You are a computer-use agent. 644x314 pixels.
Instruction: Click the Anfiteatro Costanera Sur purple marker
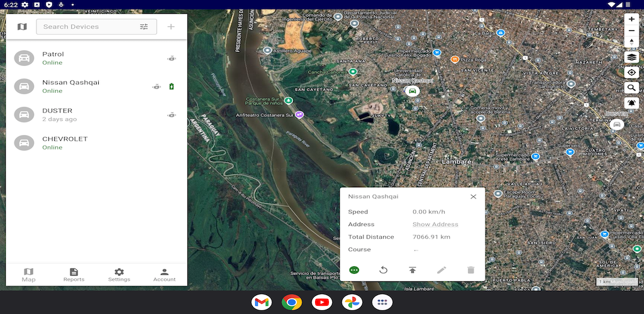click(x=300, y=115)
